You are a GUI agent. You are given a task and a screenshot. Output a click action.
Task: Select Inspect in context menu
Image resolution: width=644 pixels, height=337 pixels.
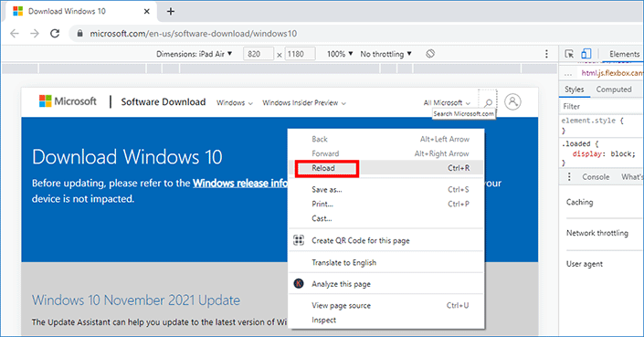point(386,320)
